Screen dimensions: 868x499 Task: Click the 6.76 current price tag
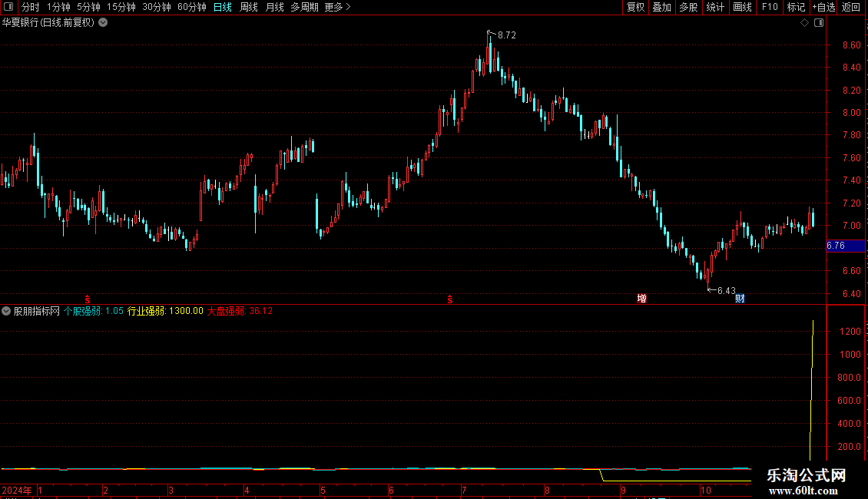click(x=845, y=246)
